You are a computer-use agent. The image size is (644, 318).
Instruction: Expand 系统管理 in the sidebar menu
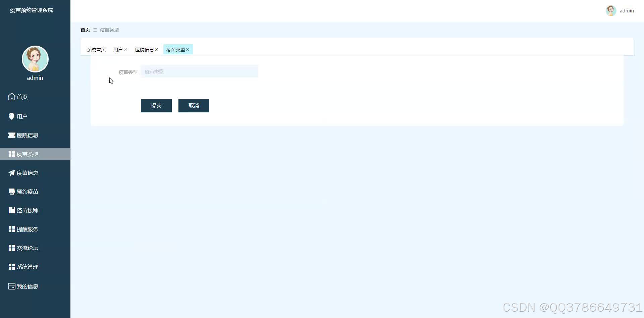point(35,267)
